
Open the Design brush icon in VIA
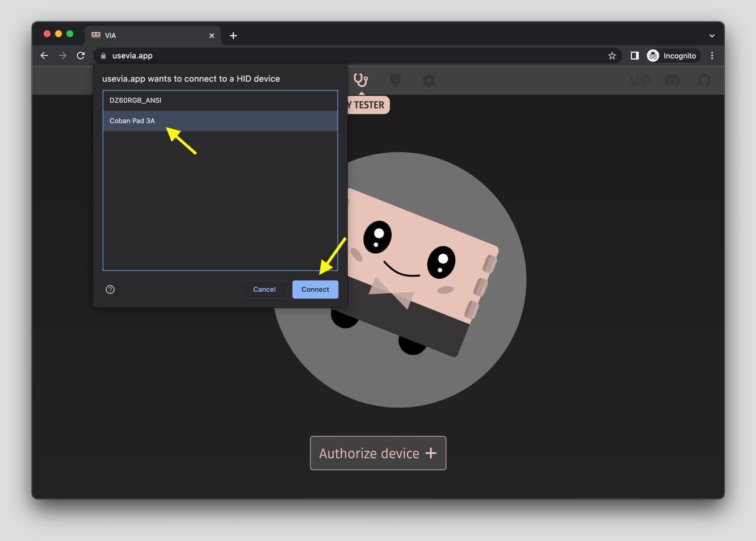tap(395, 80)
